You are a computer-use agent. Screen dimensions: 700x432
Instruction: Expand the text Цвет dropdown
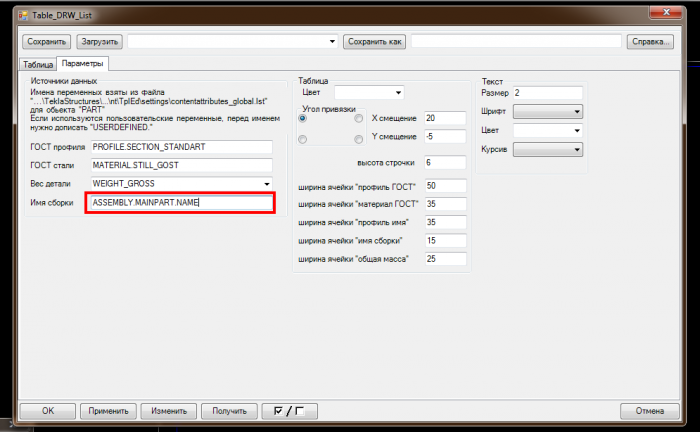click(x=547, y=130)
